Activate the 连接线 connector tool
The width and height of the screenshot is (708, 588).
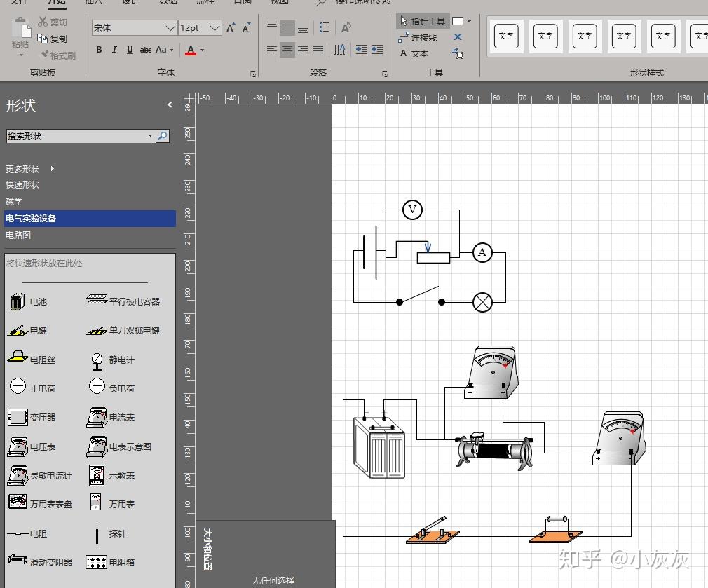[x=418, y=38]
